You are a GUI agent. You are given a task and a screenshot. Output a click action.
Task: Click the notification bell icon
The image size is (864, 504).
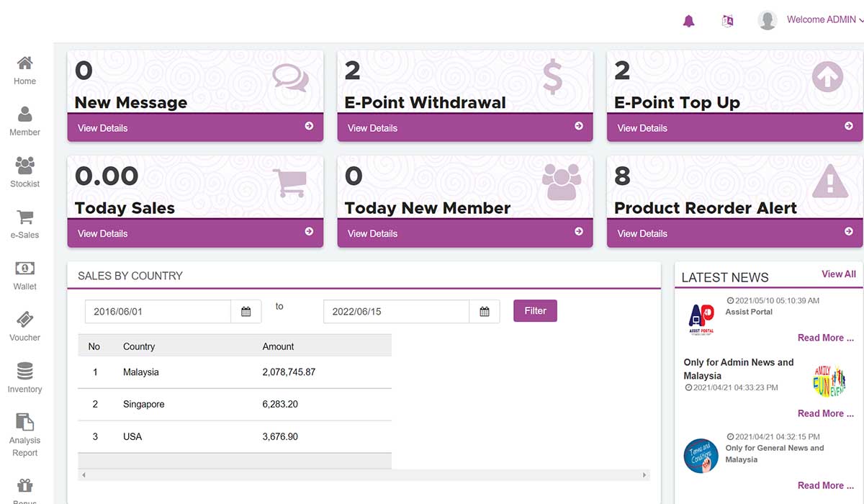tap(688, 21)
